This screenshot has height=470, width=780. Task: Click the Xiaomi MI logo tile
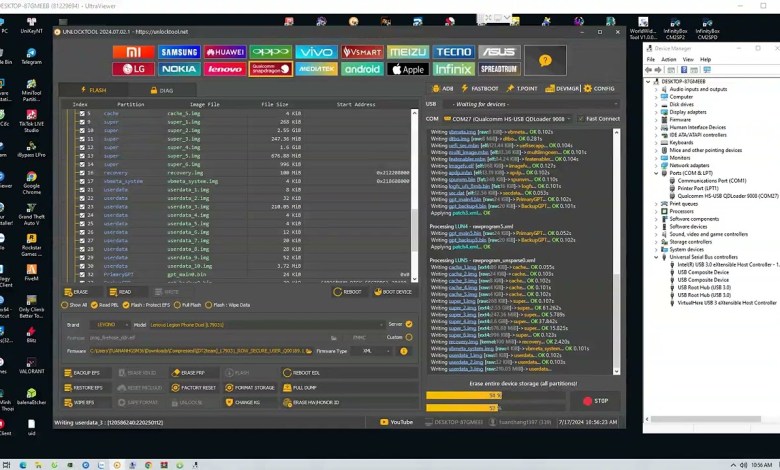[134, 52]
